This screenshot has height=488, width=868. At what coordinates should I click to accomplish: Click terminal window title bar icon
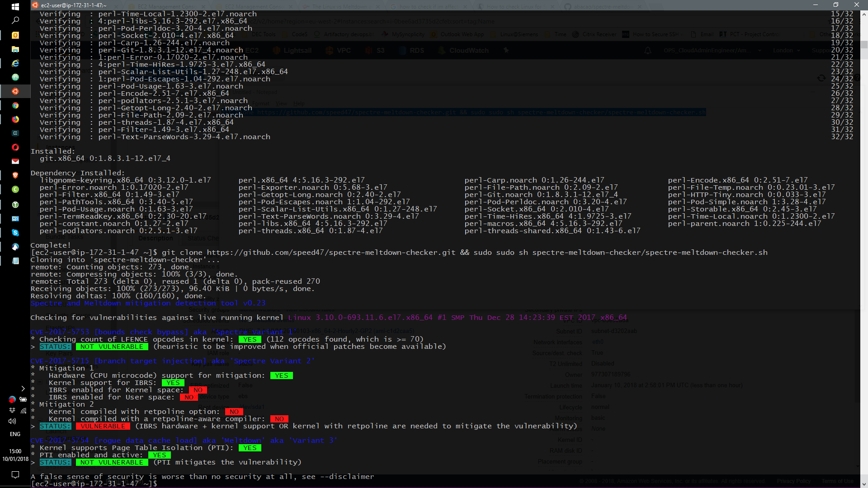pos(35,5)
